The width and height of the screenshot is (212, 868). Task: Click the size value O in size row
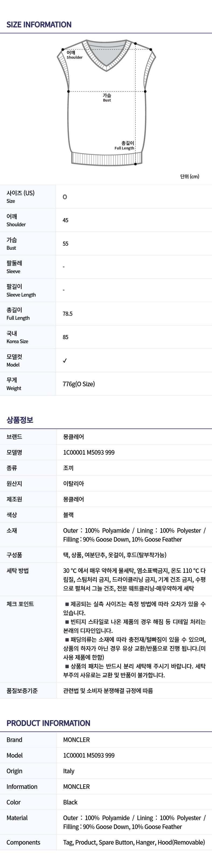click(x=65, y=197)
